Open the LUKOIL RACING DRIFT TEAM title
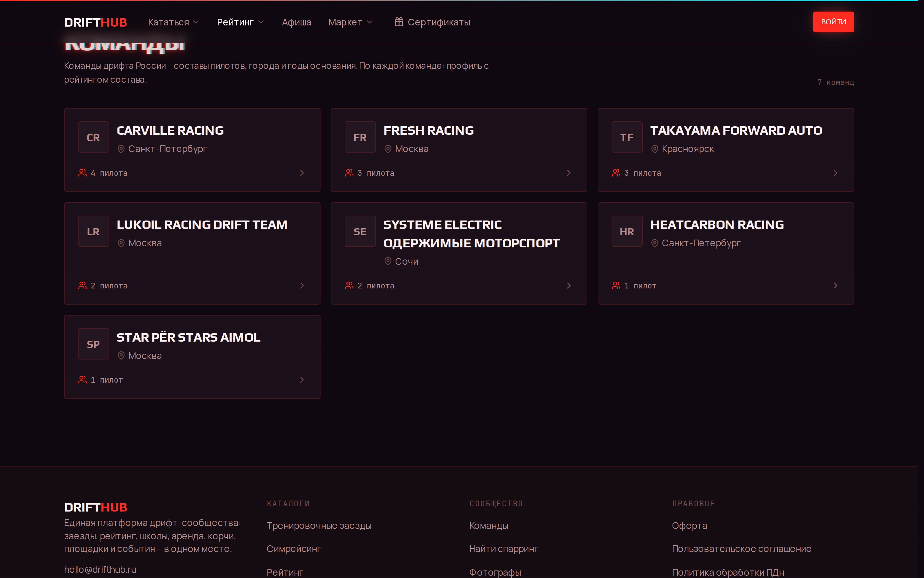 point(202,224)
